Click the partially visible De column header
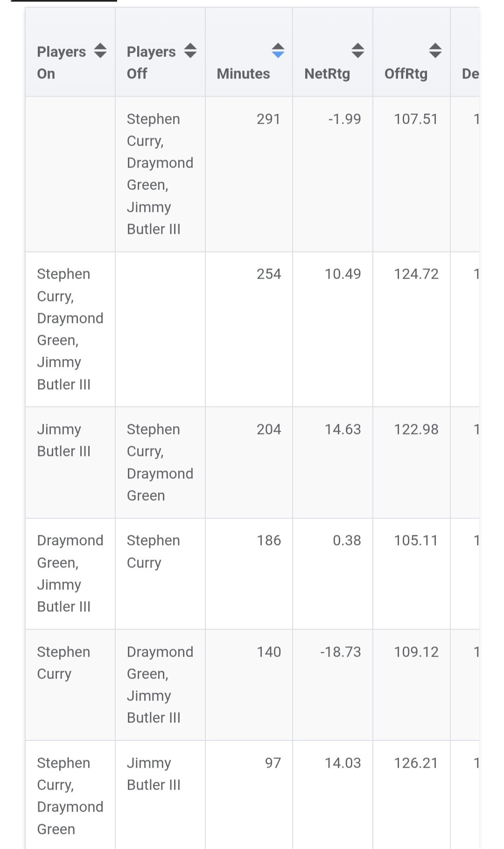Screen dimensions: 504x849 click(469, 74)
